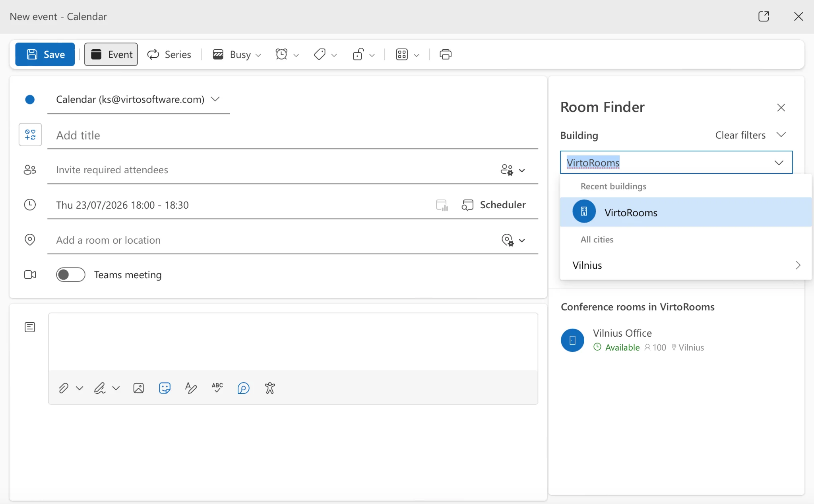The height and width of the screenshot is (504, 814).
Task: Select VirtoRooms from recent buildings
Action: [686, 212]
